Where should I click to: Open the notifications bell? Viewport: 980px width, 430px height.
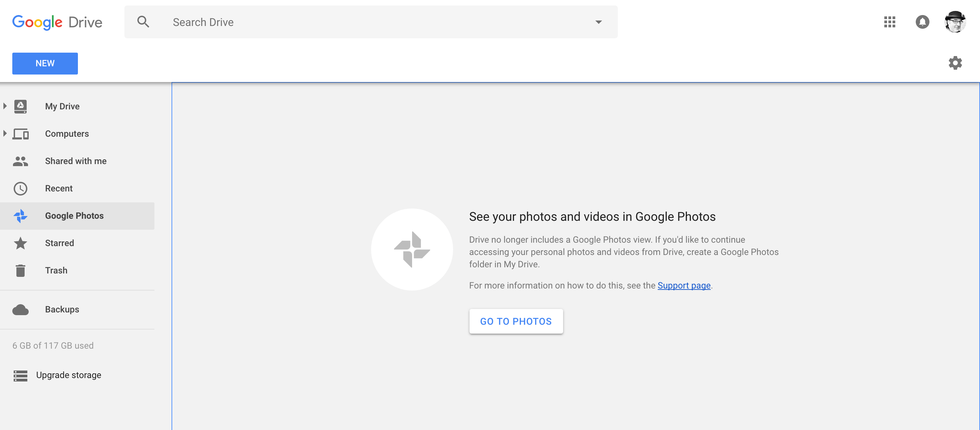(x=922, y=22)
